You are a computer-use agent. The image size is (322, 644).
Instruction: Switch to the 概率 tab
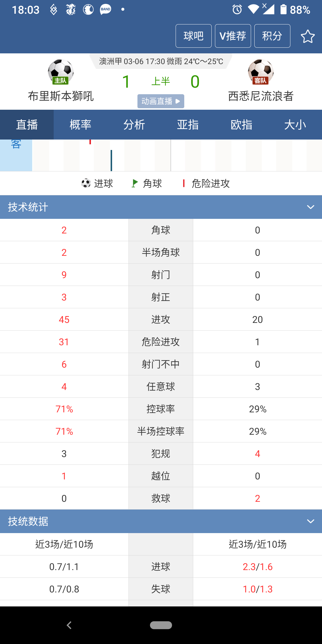80,125
